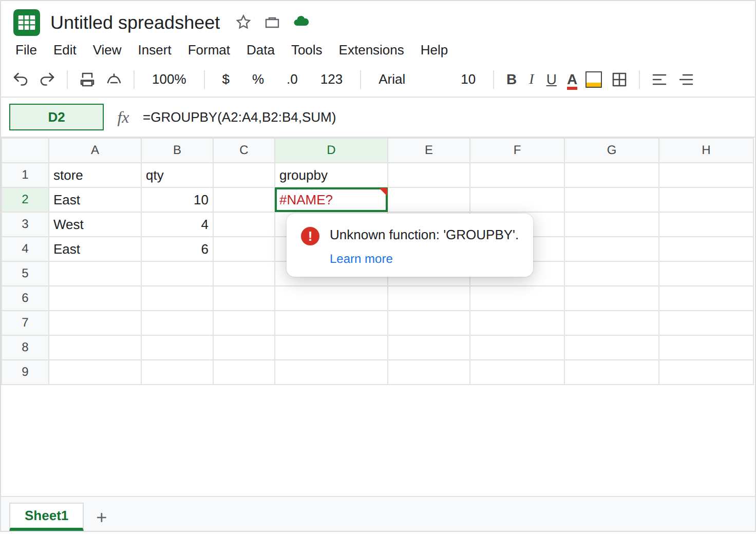Click the qty header cell
The width and height of the screenshot is (756, 536).
tap(177, 175)
